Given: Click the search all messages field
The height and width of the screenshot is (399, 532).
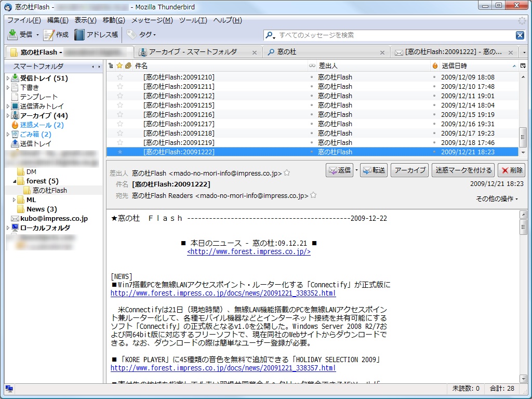Looking at the screenshot, I should (x=395, y=35).
